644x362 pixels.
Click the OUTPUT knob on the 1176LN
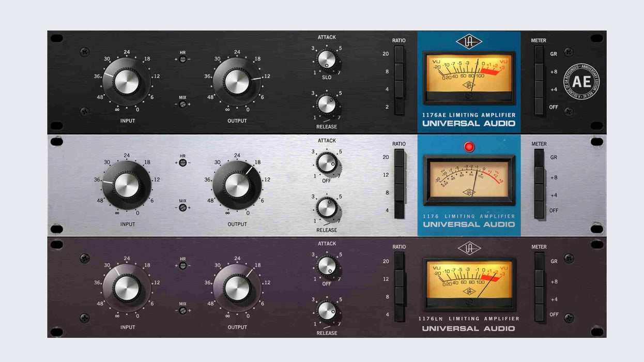237,288
